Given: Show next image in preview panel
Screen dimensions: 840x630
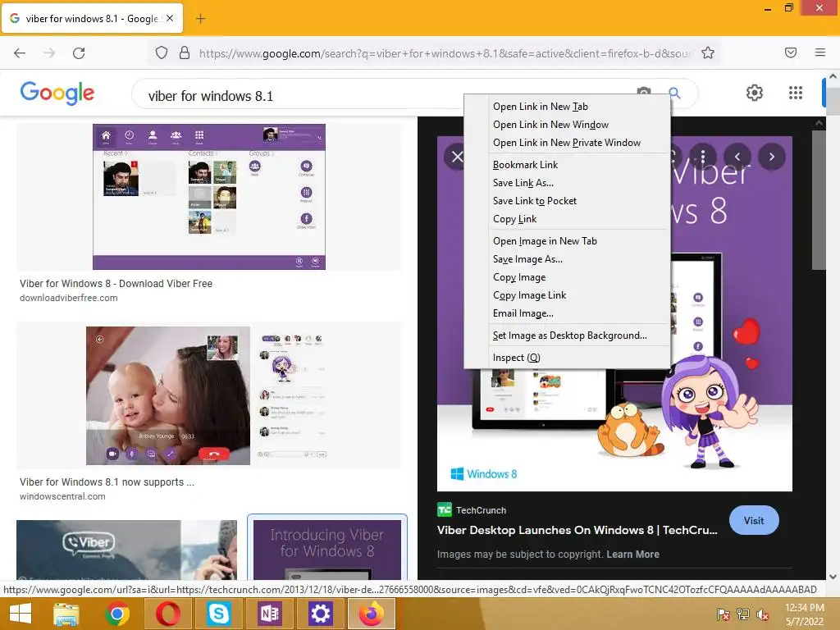Looking at the screenshot, I should [771, 157].
